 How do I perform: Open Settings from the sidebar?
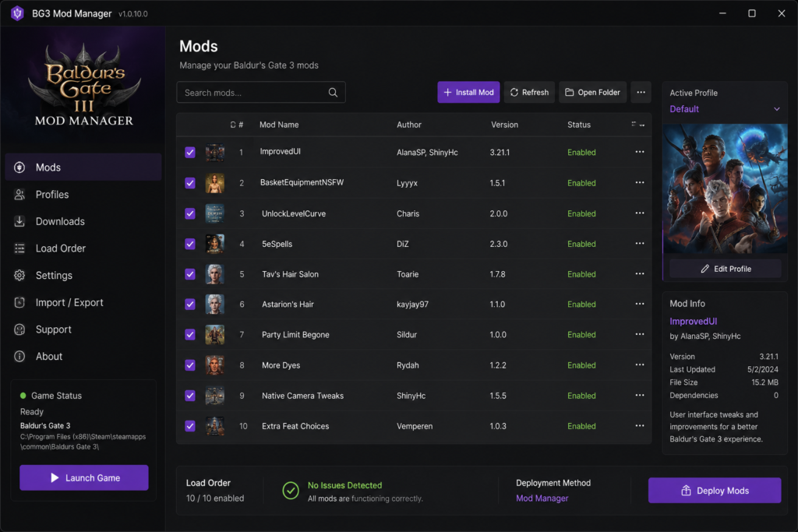tap(83, 275)
